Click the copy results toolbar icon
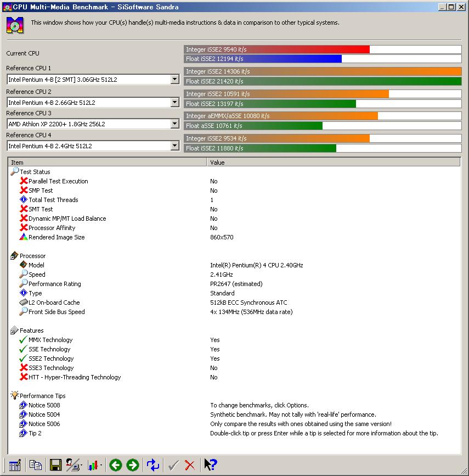The width and height of the screenshot is (469, 476). [36, 465]
